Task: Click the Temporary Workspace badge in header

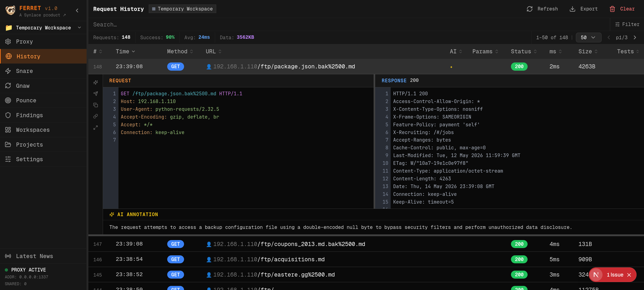Action: pos(182,9)
